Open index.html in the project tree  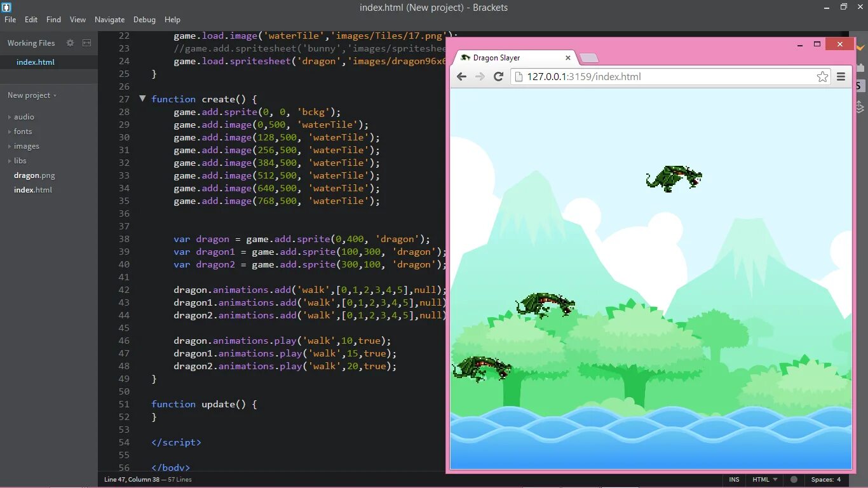(x=33, y=190)
